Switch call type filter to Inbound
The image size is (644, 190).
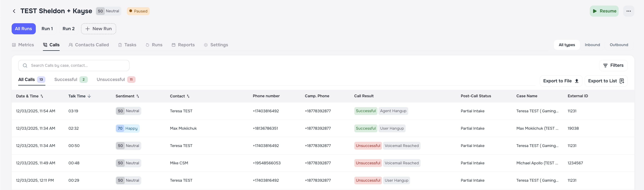[x=592, y=45]
